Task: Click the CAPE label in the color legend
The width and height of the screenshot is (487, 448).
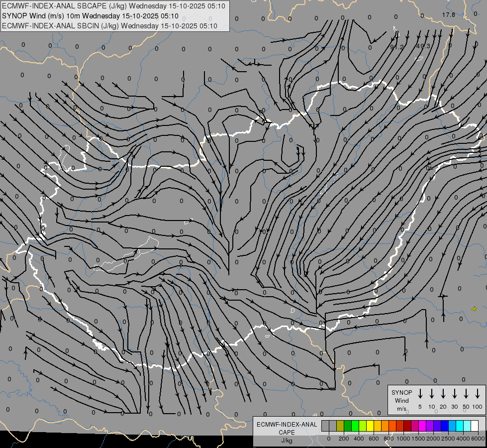Action: point(287,433)
